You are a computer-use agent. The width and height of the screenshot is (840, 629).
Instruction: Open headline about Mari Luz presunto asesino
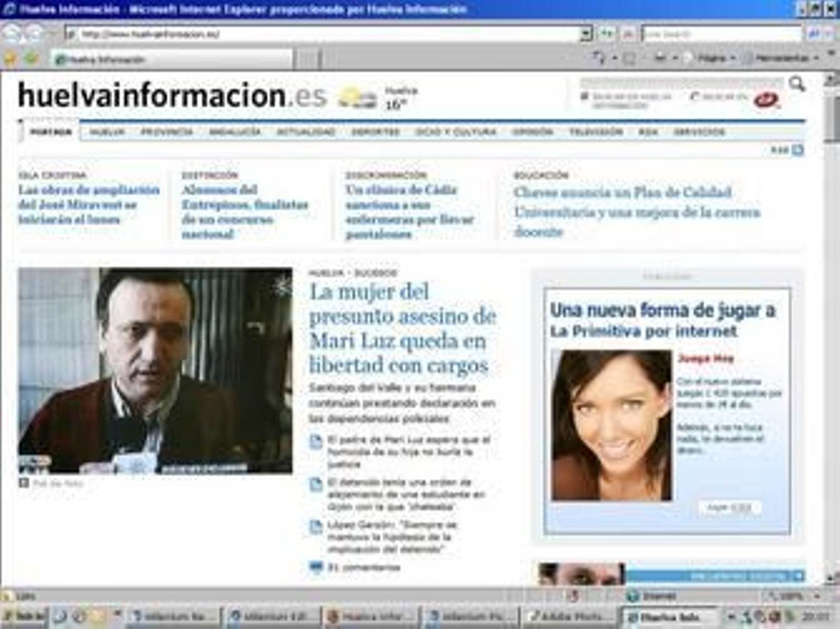pyautogui.click(x=401, y=328)
